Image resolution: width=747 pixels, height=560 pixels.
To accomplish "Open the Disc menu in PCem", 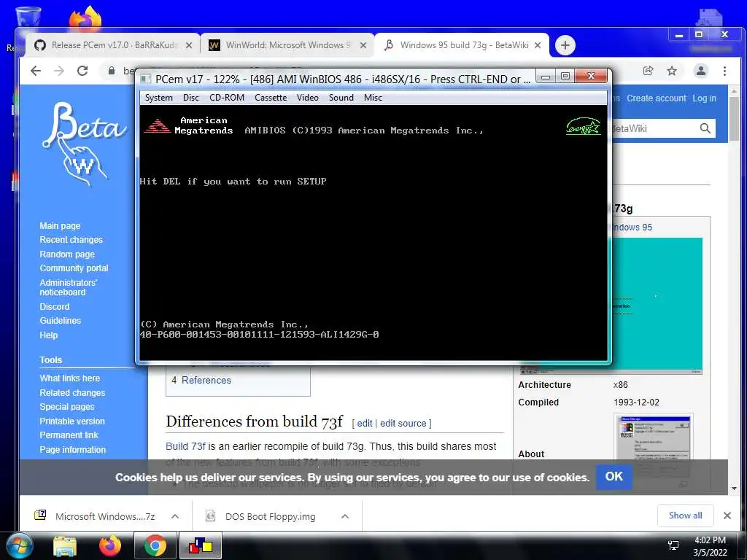I will tap(191, 98).
